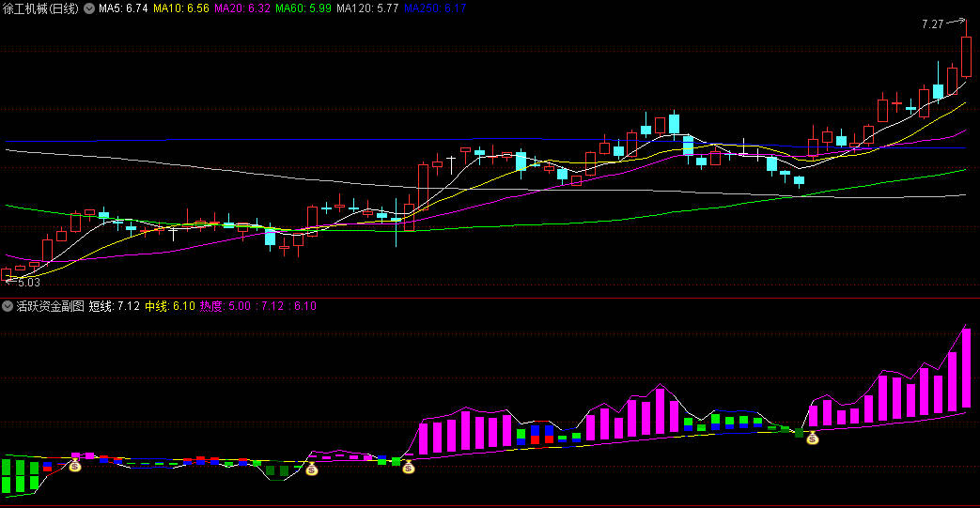Click the second money bag icon from left

coord(311,469)
